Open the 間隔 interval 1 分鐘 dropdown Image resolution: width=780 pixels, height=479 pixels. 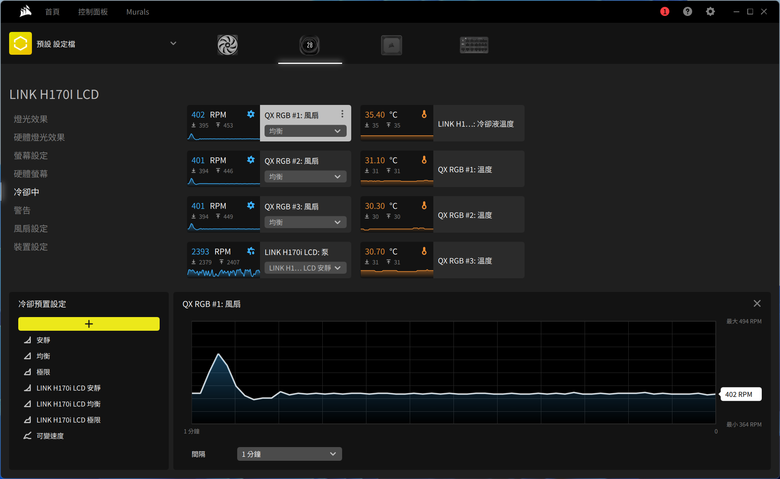click(x=289, y=454)
